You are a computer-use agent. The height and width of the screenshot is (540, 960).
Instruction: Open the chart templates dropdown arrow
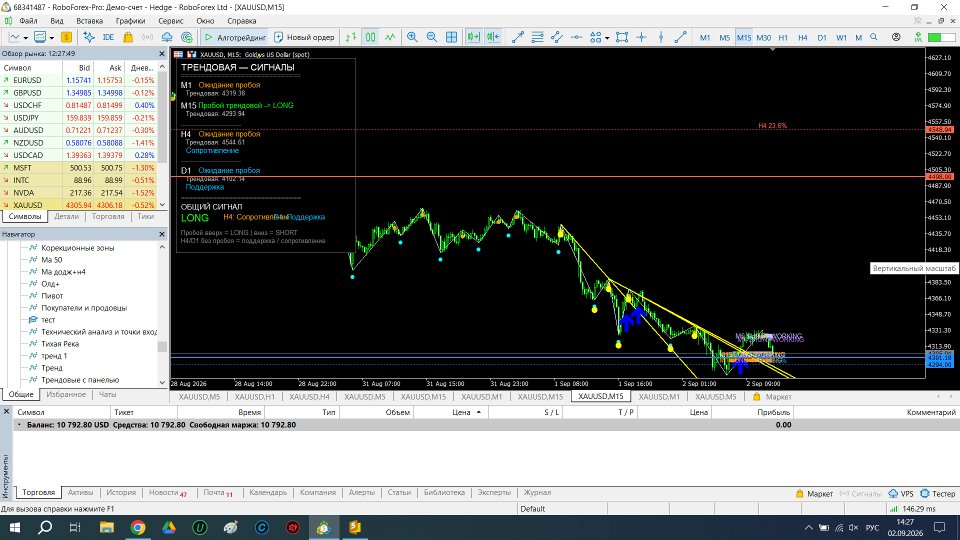click(x=51, y=38)
